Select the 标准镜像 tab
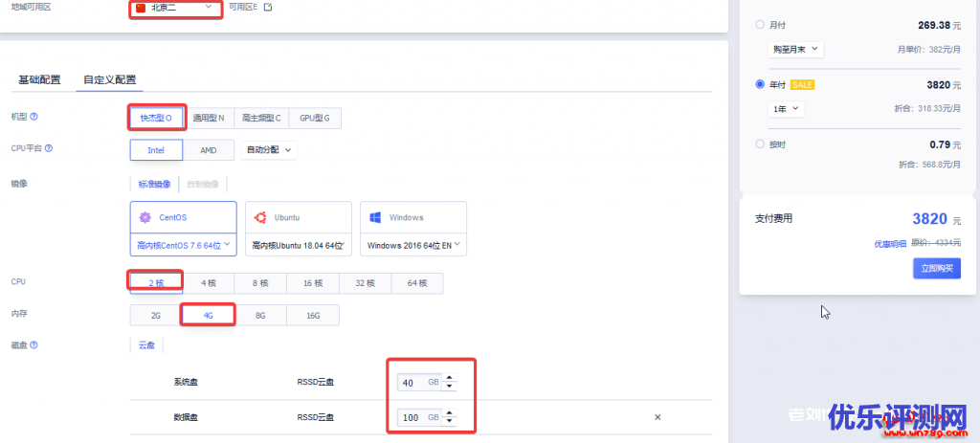 point(154,185)
